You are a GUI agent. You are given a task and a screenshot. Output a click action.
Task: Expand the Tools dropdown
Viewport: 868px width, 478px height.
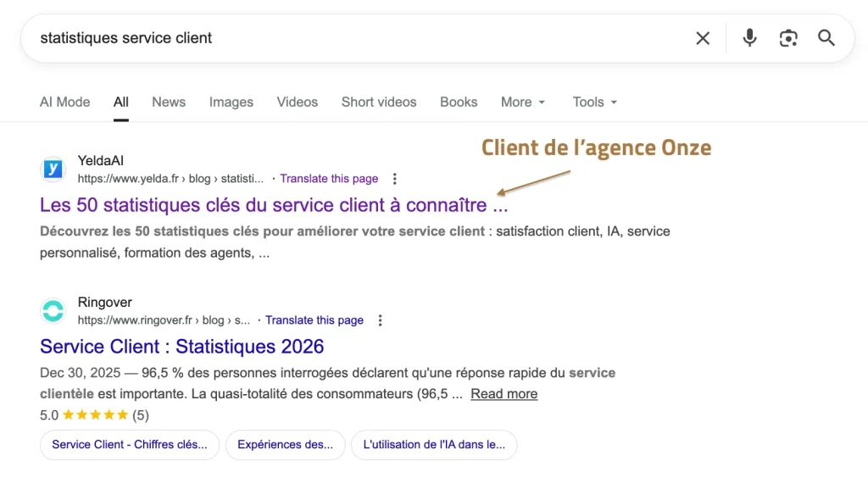point(594,103)
